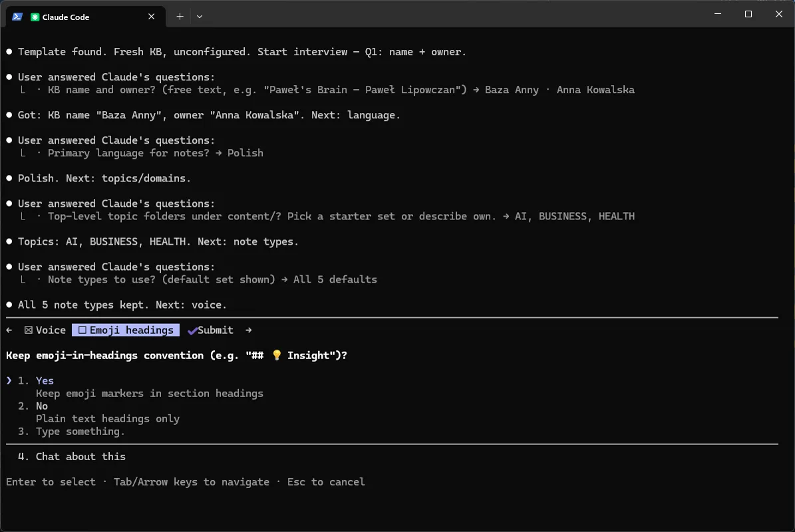The image size is (795, 532).
Task: Expand the new tab profile dropdown
Action: coord(200,17)
